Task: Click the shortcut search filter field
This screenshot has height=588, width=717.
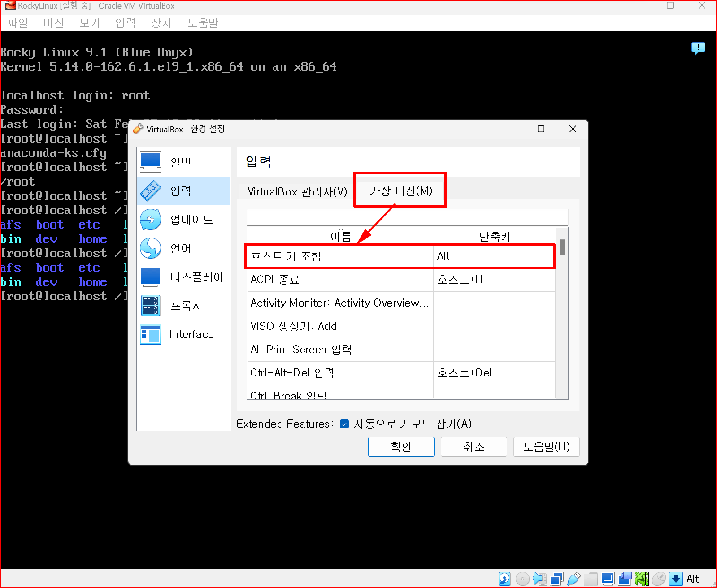Action: (408, 217)
